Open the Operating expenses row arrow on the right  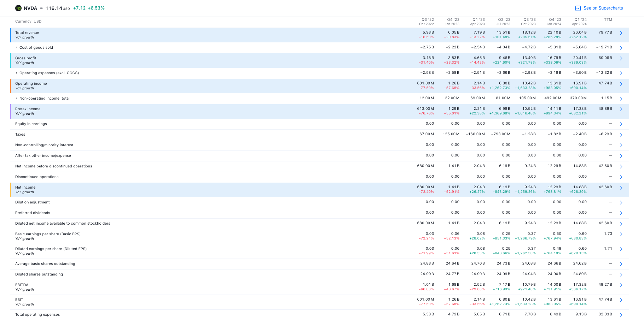(621, 73)
